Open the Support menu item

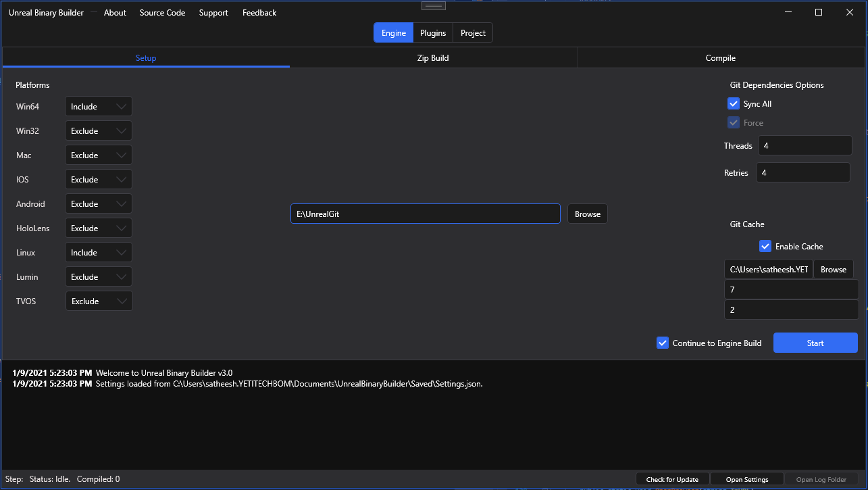(213, 13)
